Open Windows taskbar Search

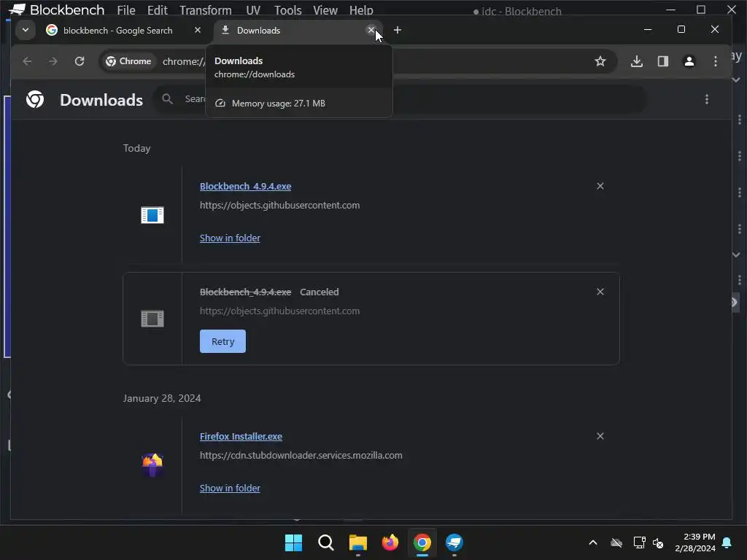[x=326, y=542]
